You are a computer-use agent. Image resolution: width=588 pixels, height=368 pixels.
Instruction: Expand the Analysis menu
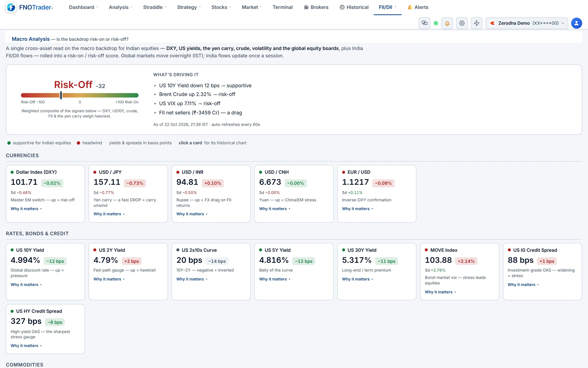tap(120, 7)
